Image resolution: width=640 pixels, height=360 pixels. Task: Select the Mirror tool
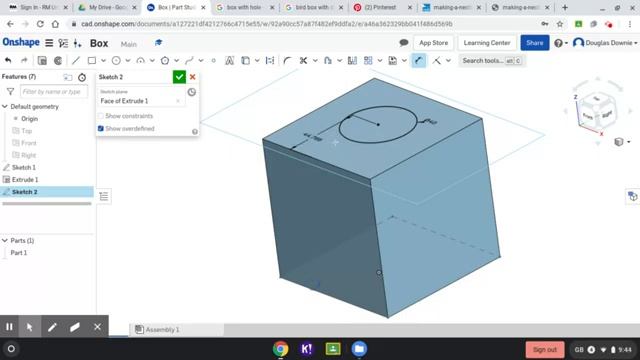pyautogui.click(x=352, y=60)
